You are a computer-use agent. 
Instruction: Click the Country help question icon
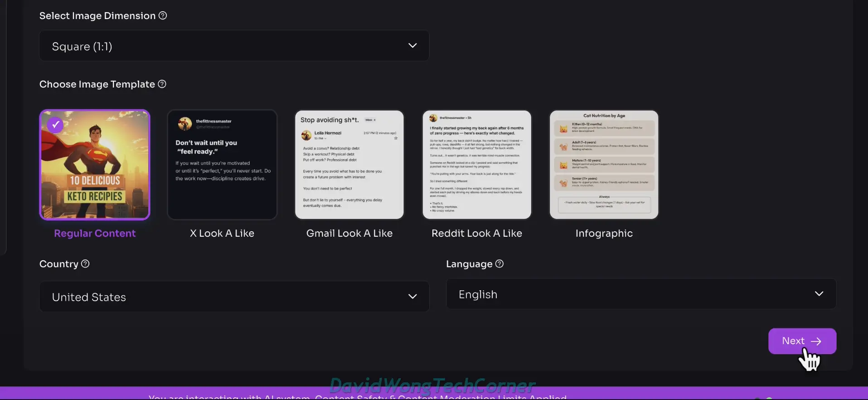point(85,264)
